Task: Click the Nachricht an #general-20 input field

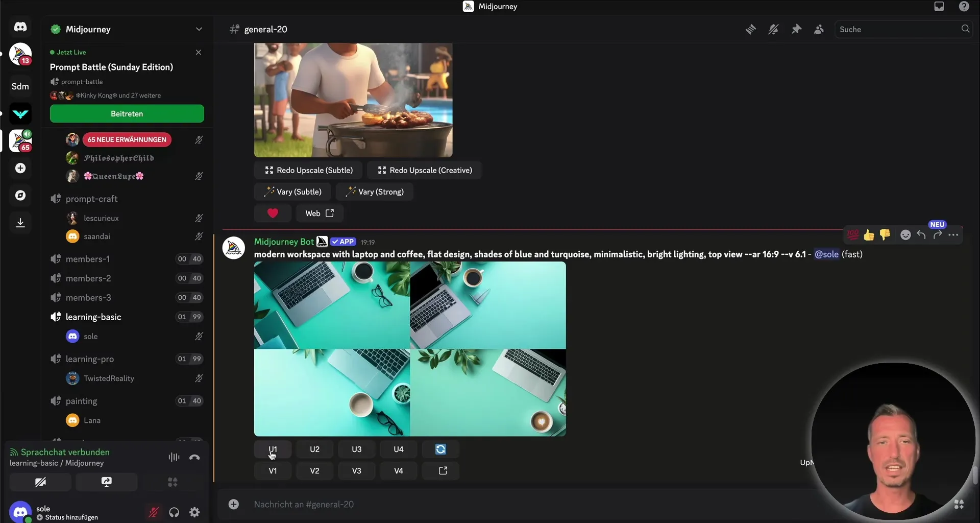Action: [357, 504]
